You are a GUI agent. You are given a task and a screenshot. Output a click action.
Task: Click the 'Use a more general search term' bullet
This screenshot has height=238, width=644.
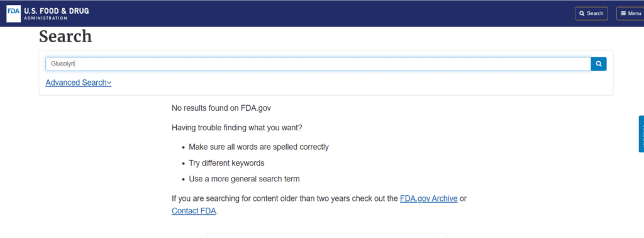[244, 179]
